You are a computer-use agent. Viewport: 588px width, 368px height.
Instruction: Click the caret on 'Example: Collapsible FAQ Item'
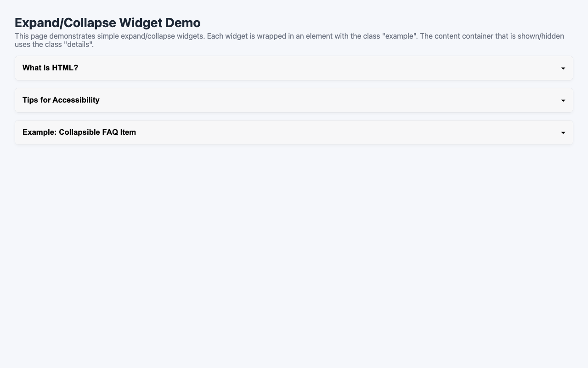[x=563, y=132]
